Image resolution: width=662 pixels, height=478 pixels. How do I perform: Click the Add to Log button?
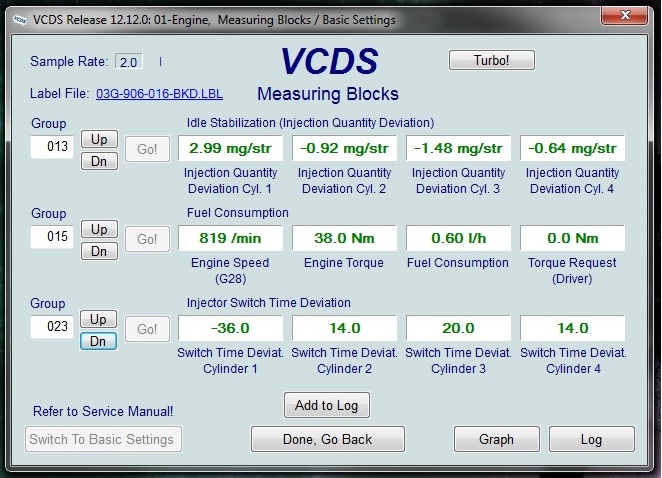tap(327, 405)
